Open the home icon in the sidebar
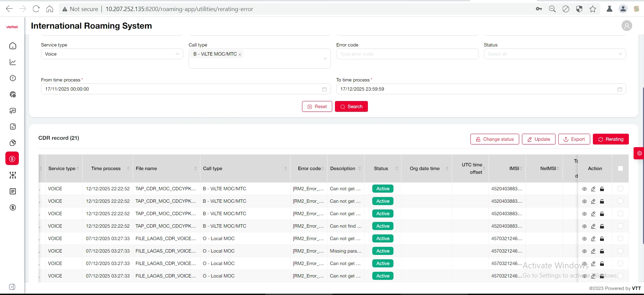 tap(13, 46)
